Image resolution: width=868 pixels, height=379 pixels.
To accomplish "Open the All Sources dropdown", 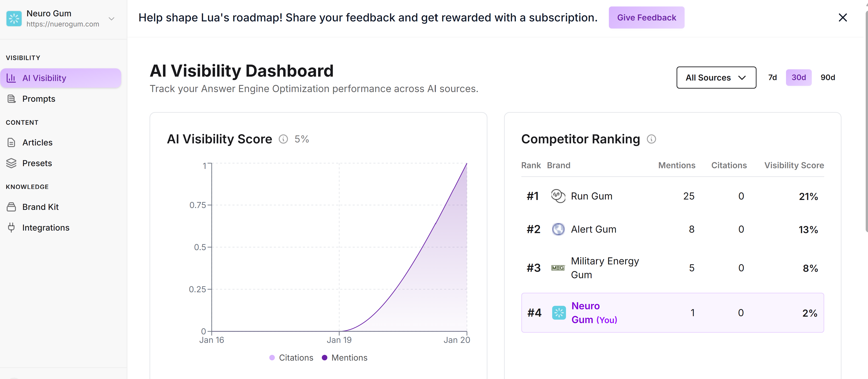I will [716, 77].
